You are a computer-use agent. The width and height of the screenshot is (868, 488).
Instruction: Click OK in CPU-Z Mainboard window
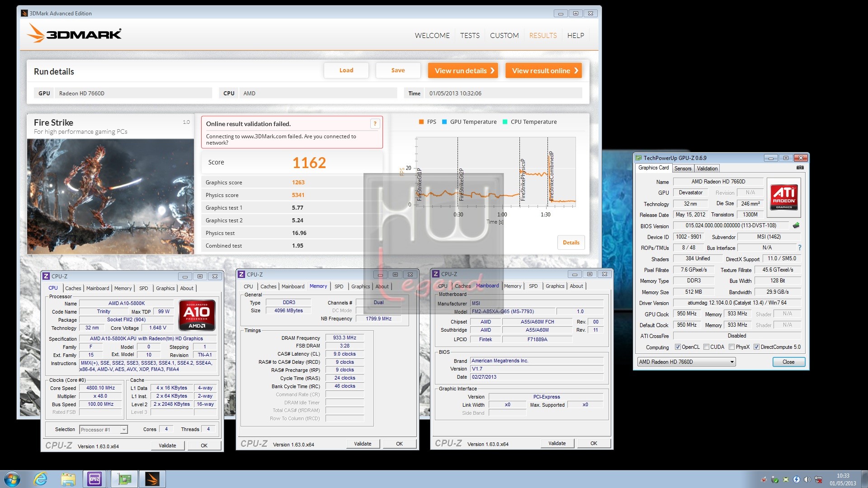tap(594, 443)
